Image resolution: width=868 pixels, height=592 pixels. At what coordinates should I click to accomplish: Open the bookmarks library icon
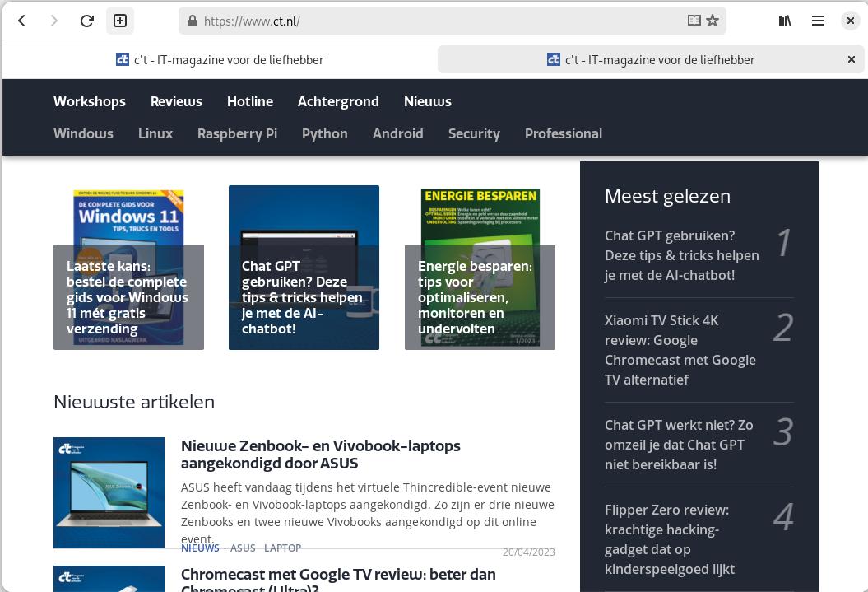pos(785,21)
